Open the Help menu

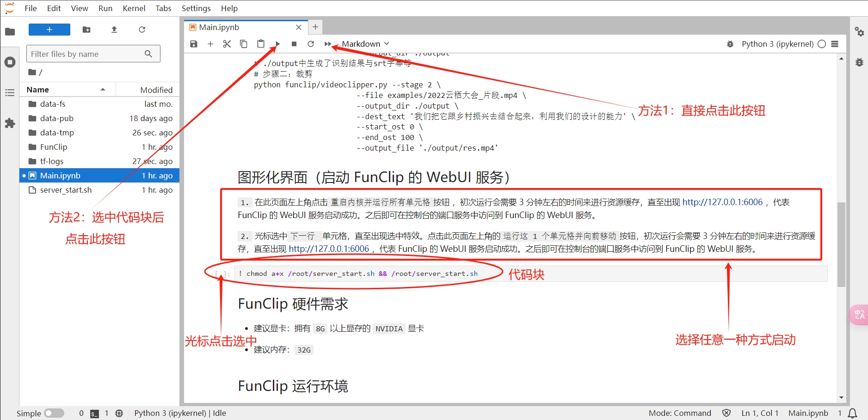point(229,8)
